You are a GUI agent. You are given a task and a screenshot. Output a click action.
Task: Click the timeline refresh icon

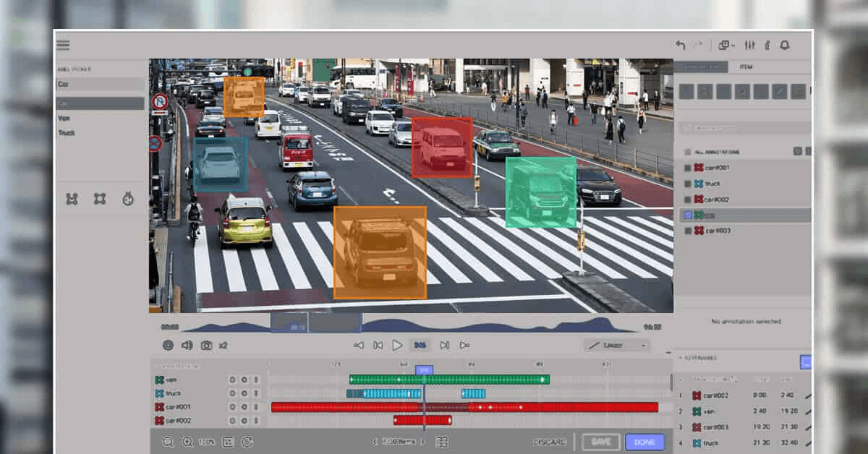click(x=247, y=441)
